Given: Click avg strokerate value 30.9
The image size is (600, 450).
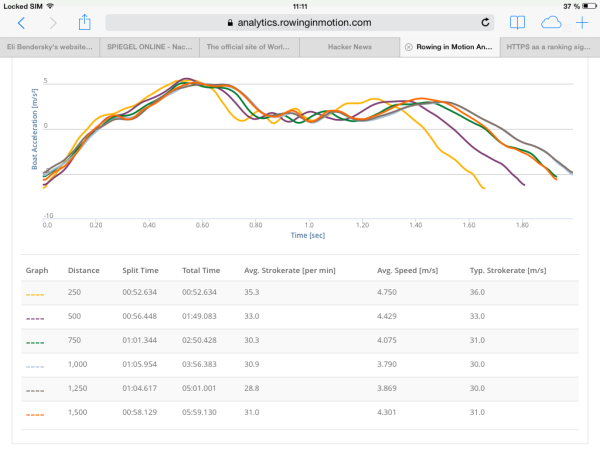Looking at the screenshot, I should click(x=252, y=364).
